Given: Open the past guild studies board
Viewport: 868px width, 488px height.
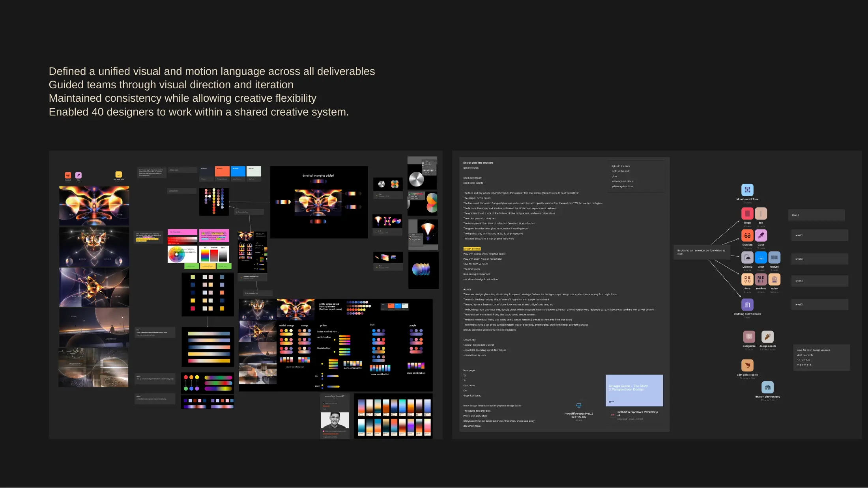Looking at the screenshot, I should coord(747,366).
